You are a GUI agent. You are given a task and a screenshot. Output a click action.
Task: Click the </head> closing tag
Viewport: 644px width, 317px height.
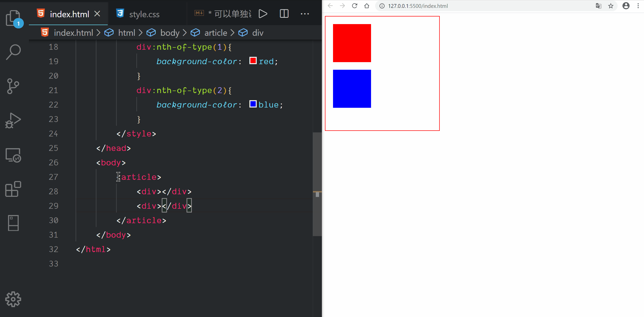pyautogui.click(x=114, y=148)
